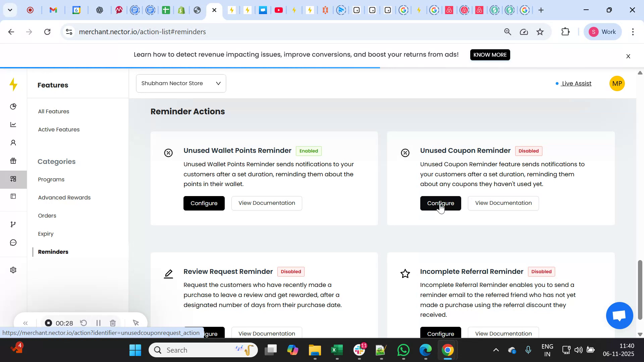Select Reminders in the Categories menu
644x362 pixels.
point(53,252)
